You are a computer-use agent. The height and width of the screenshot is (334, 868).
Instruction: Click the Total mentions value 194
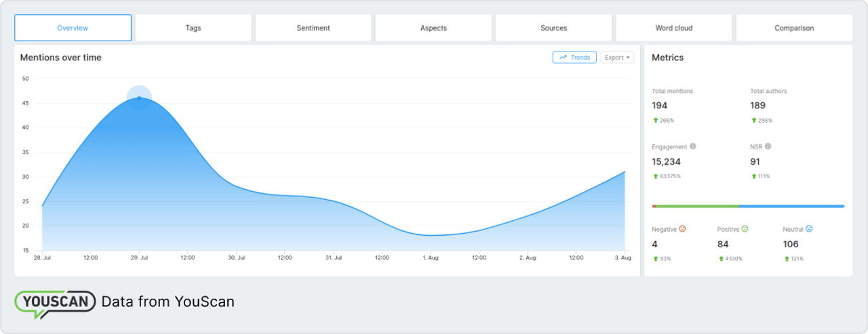click(x=659, y=106)
